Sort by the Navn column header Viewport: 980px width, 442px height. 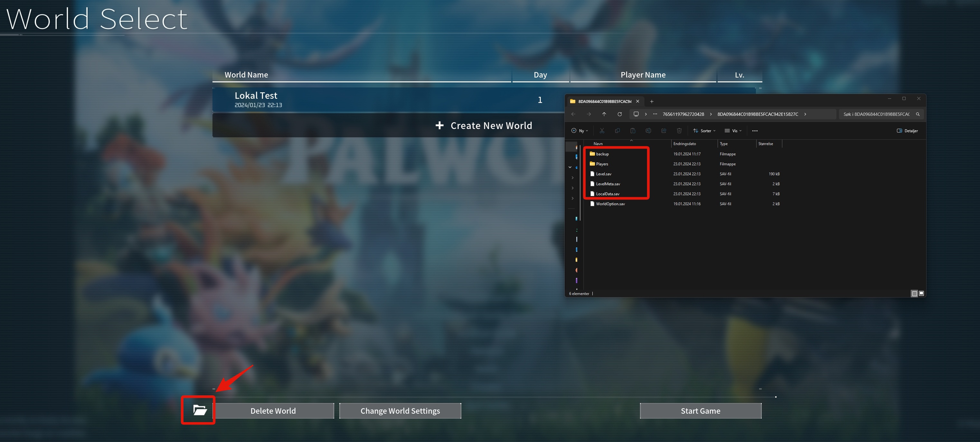point(628,144)
